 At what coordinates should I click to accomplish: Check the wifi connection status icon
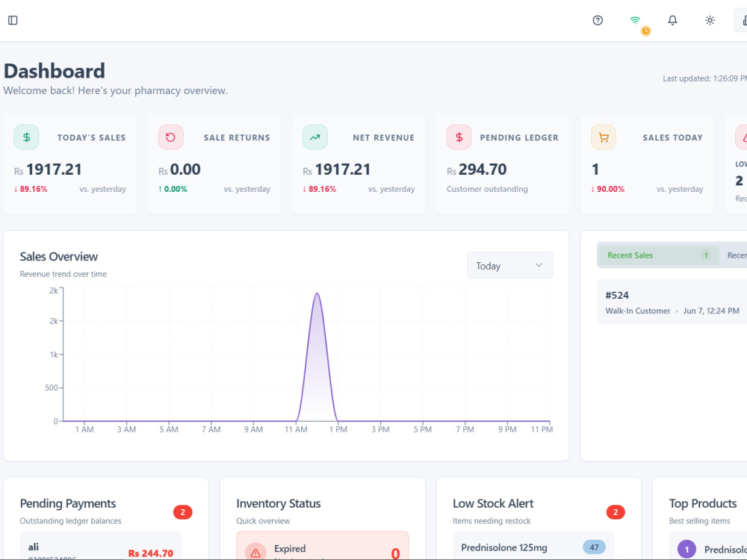635,20
